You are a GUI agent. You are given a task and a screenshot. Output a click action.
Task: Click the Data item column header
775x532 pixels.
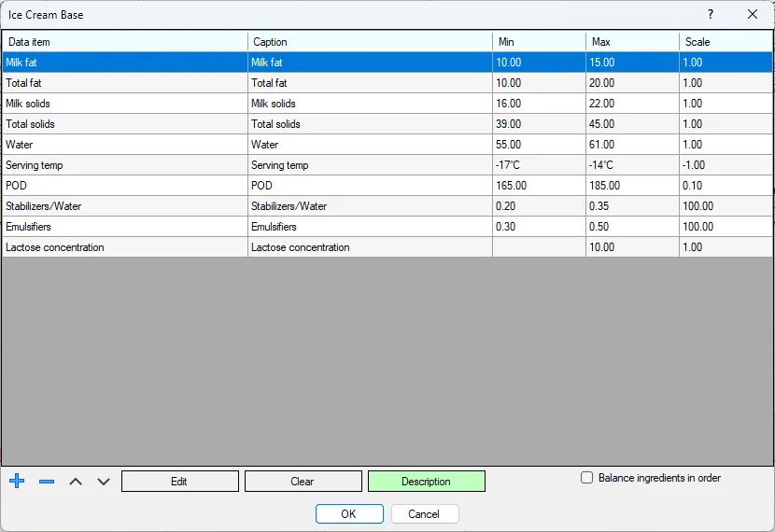pyautogui.click(x=125, y=41)
